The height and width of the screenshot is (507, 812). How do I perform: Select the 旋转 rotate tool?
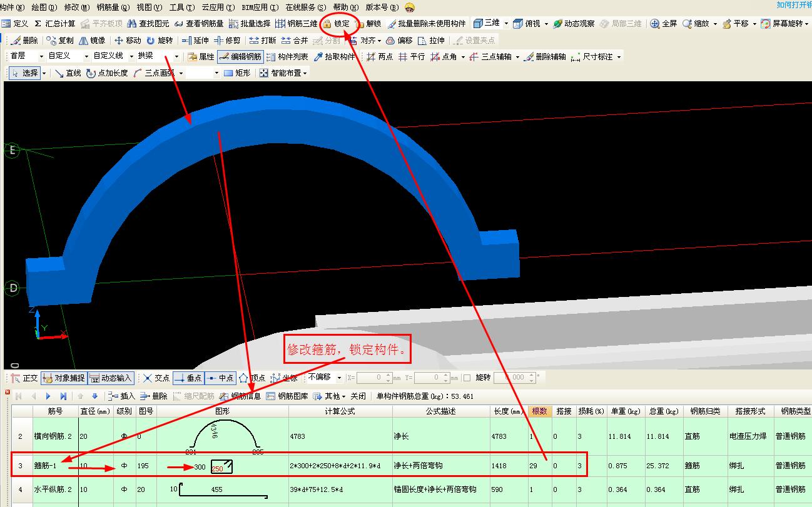159,41
